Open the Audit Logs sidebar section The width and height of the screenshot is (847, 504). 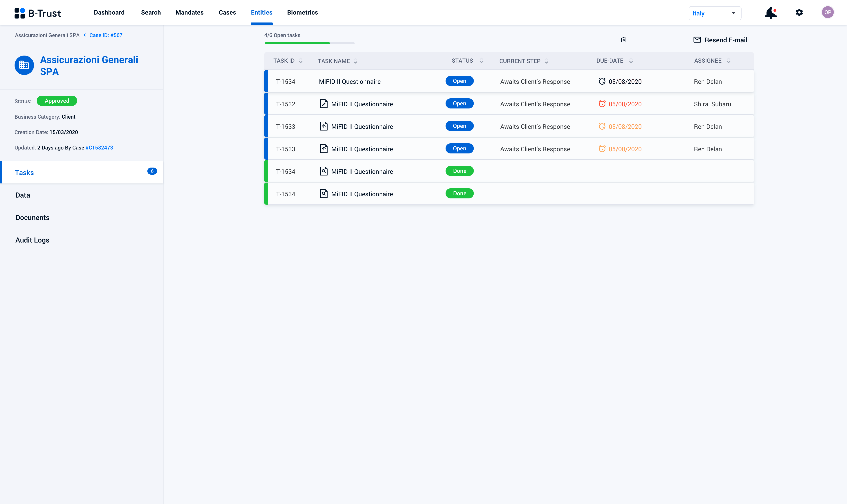tap(32, 240)
